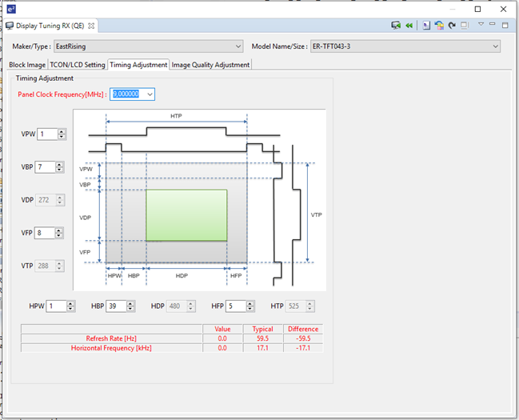The width and height of the screenshot is (519, 420).
Task: Decrease VBP value with down arrow
Action: (x=62, y=170)
